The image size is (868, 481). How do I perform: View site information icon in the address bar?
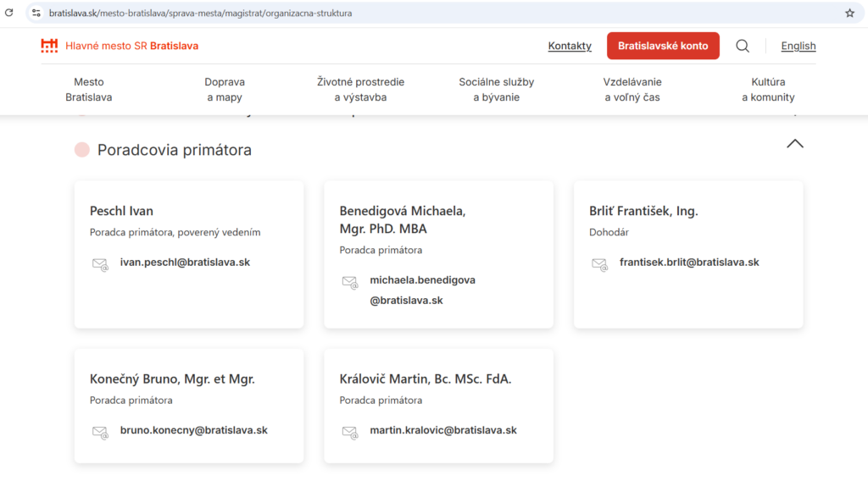coord(36,13)
